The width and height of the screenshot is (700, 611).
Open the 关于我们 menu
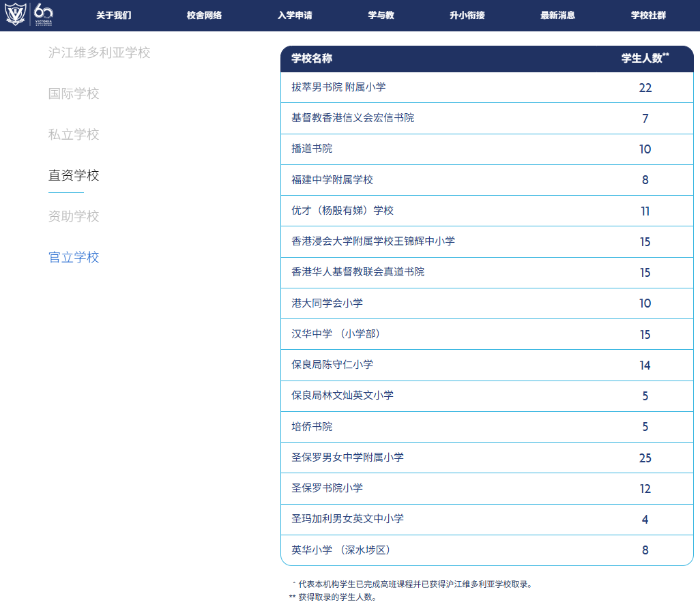pyautogui.click(x=114, y=15)
